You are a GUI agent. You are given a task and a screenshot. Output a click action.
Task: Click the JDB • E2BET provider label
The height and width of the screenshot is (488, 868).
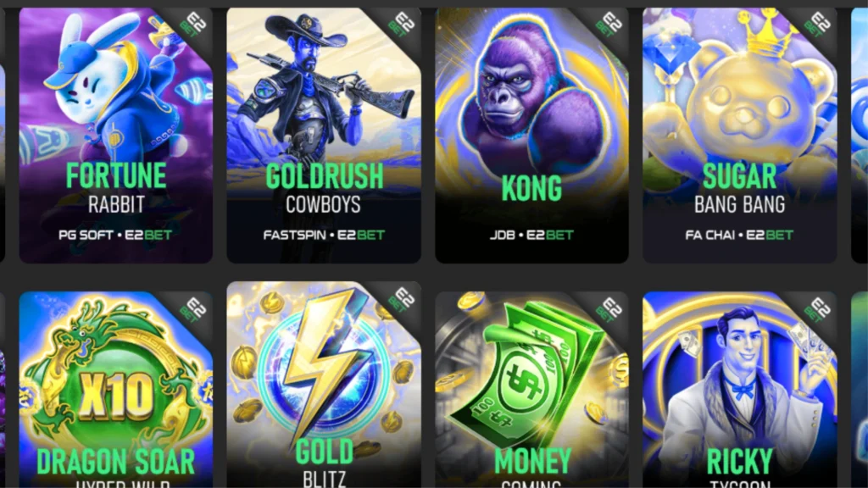(x=531, y=236)
